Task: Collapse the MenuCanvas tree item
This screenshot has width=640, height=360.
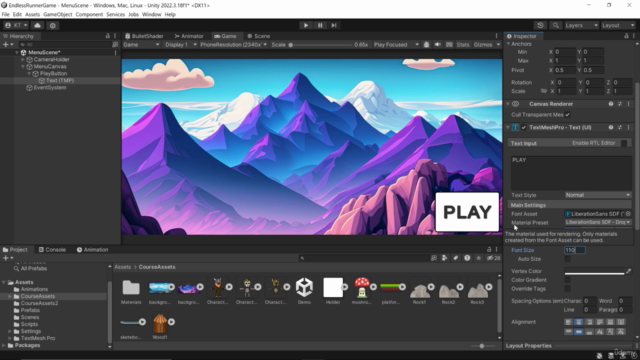Action: pyautogui.click(x=23, y=67)
